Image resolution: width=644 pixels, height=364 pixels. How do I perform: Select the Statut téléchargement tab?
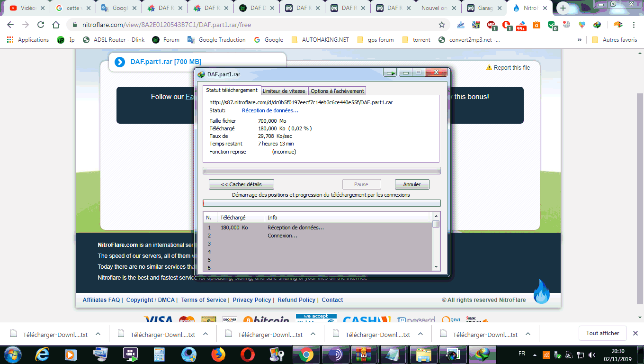(232, 90)
